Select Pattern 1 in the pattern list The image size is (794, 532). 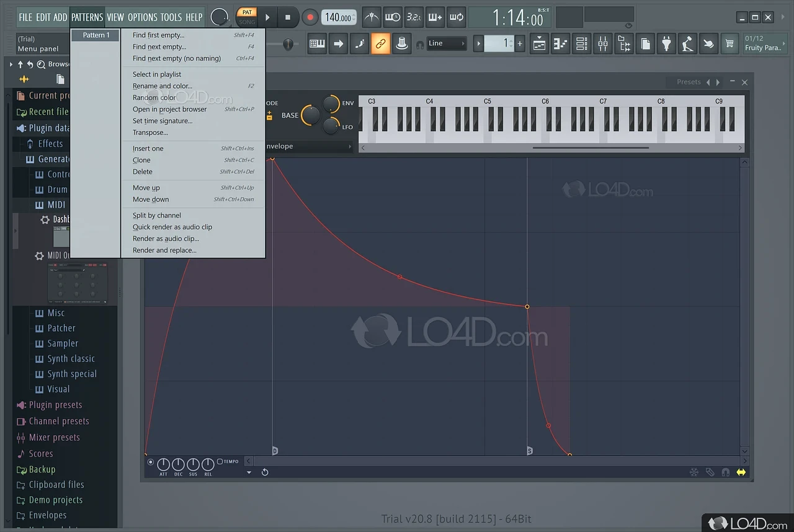[x=96, y=35]
